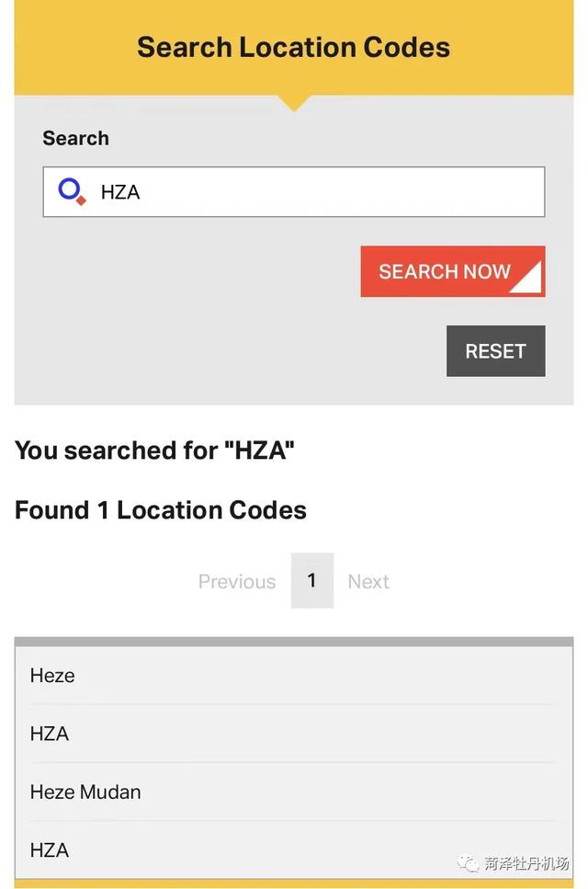Image resolution: width=588 pixels, height=889 pixels.
Task: Click the Search Location Codes title
Action: [x=293, y=47]
